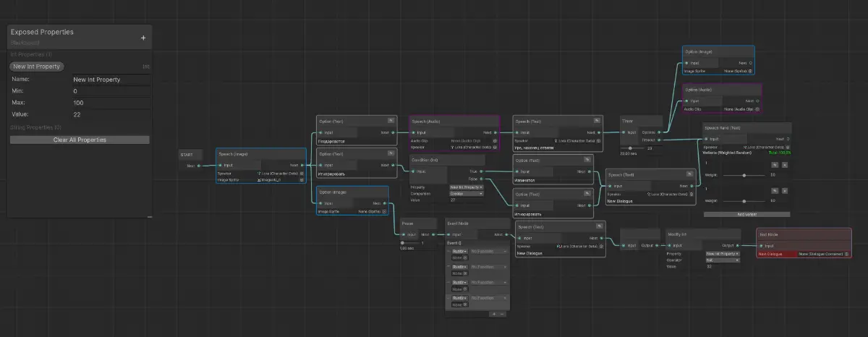Click Add Variant in Speech Rand node

click(x=746, y=214)
